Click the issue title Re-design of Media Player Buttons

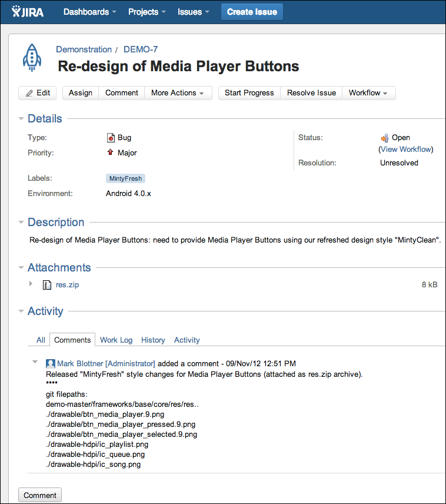click(178, 66)
